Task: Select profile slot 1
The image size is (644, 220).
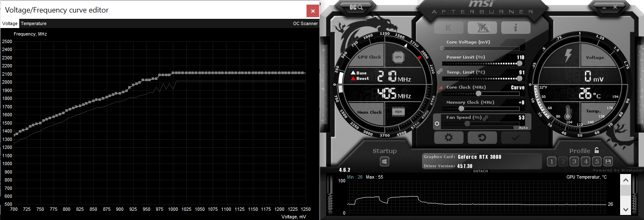Action: click(x=551, y=161)
